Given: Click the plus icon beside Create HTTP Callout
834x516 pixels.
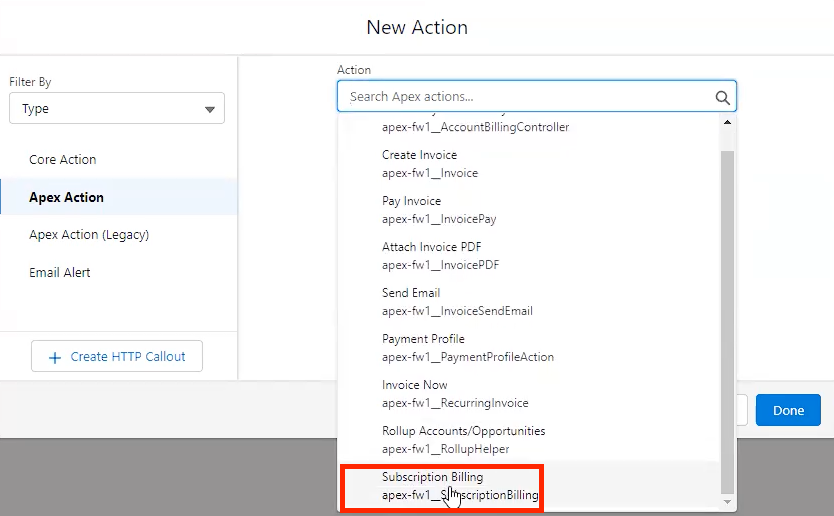Looking at the screenshot, I should (54, 357).
